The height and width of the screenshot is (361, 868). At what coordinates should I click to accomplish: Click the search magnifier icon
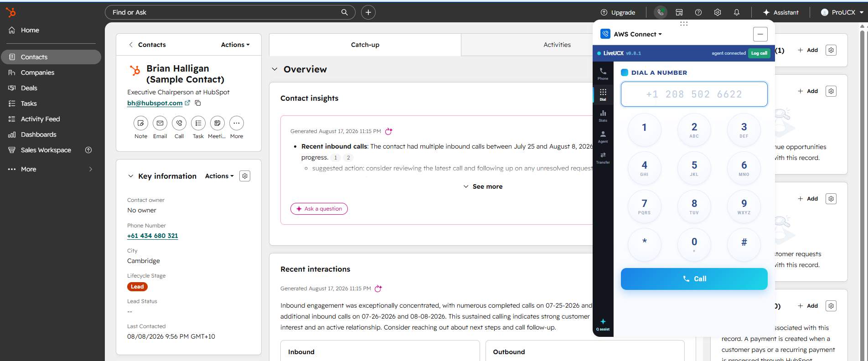pos(345,12)
